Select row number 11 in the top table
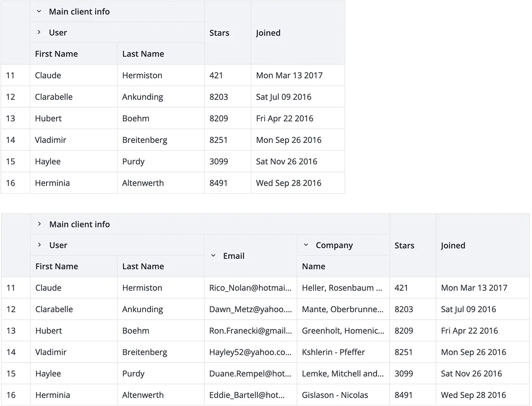Viewport: 532px width, 406px height. coord(11,75)
